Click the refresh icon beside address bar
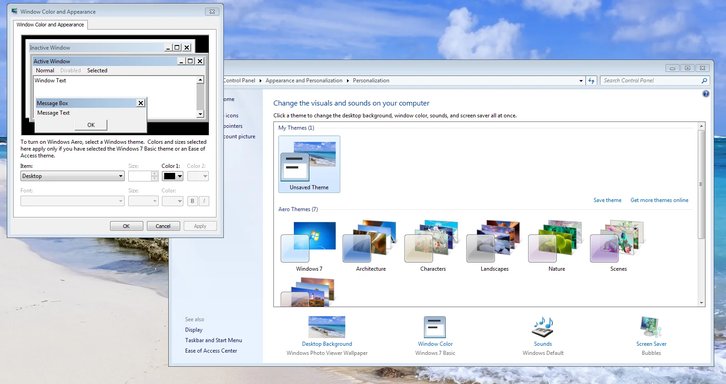The width and height of the screenshot is (726, 384). click(x=591, y=81)
